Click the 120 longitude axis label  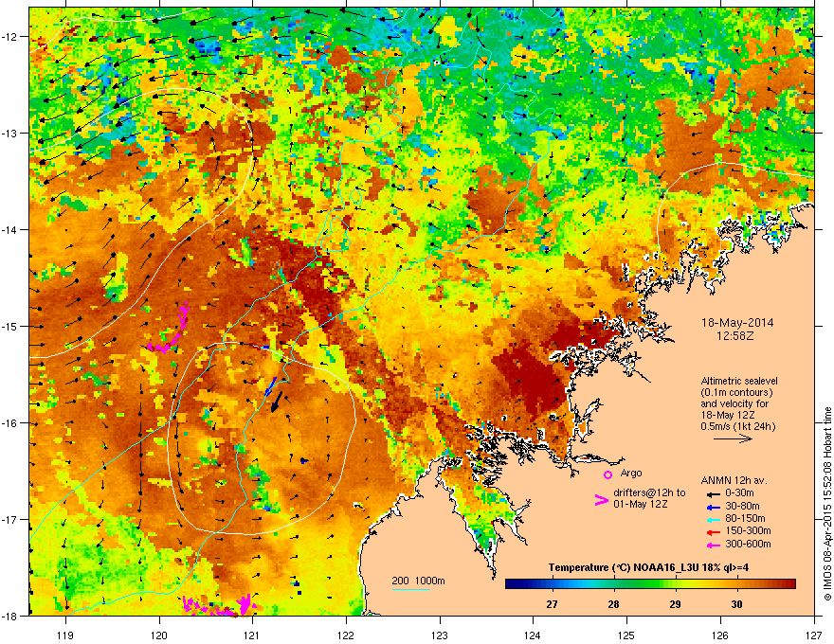[159, 635]
